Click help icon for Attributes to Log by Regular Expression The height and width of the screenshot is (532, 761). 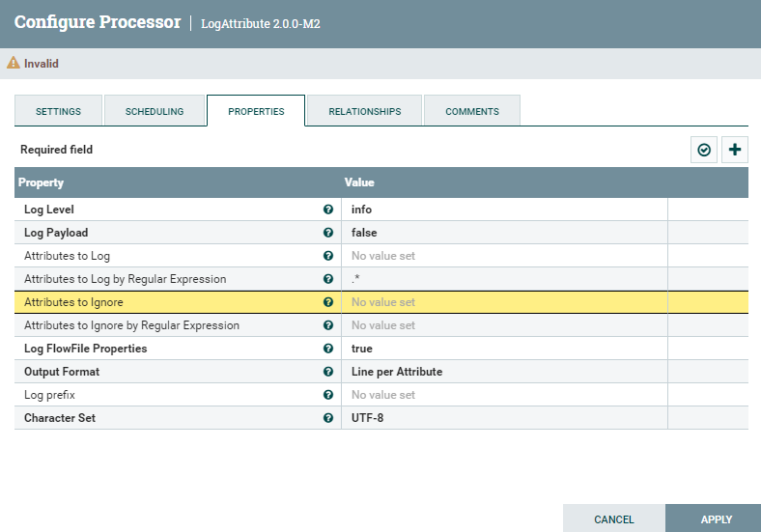pyautogui.click(x=328, y=279)
